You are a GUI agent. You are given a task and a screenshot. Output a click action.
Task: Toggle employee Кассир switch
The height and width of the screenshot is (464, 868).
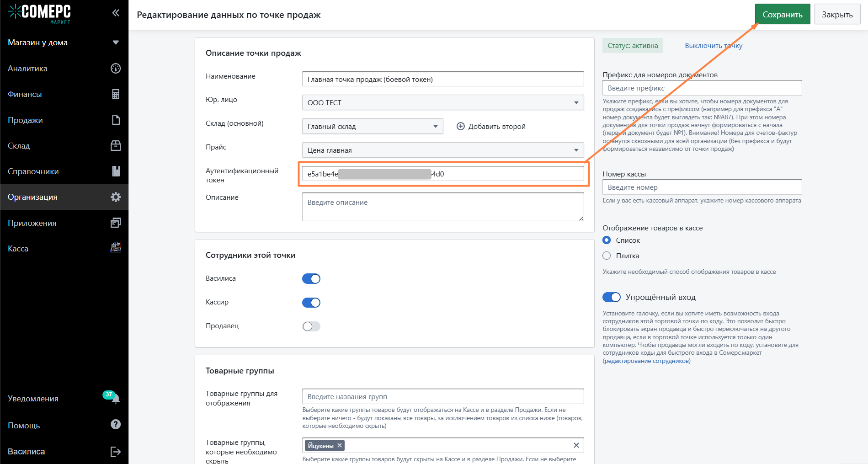coord(311,303)
